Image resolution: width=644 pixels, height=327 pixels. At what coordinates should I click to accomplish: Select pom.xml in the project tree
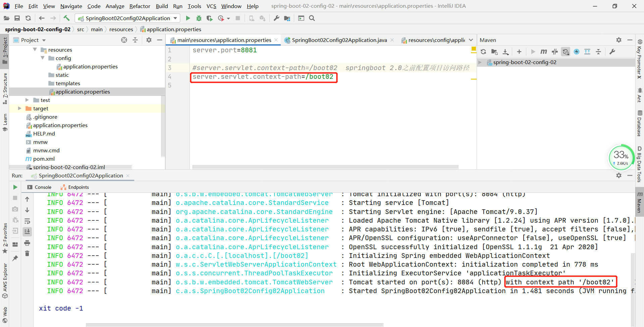tap(44, 159)
